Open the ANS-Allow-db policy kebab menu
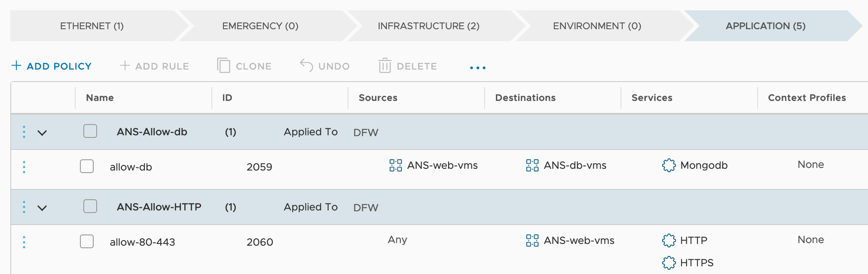 pyautogui.click(x=24, y=132)
